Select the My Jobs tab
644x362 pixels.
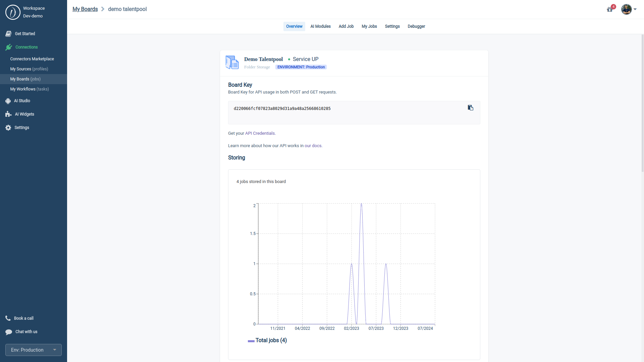[x=369, y=26]
